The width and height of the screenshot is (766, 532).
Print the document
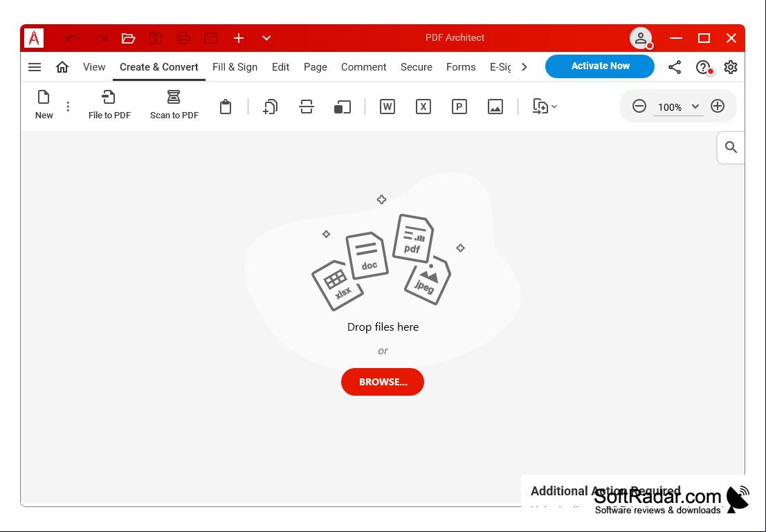183,38
